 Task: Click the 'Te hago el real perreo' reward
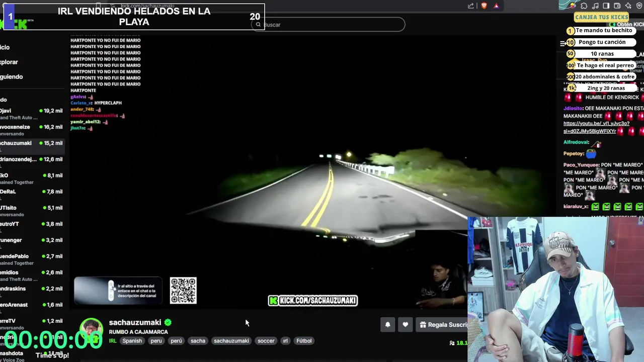[x=602, y=65]
